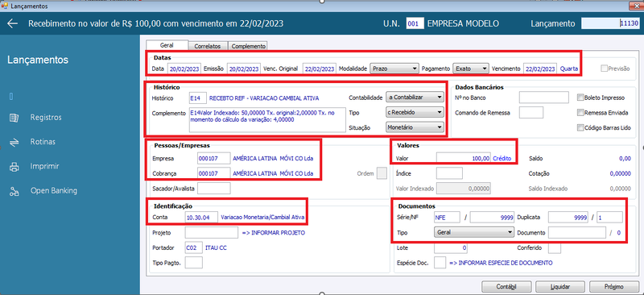Viewport: 644px width, 295px height.
Task: Switch to the Geral tab
Action: pos(167,45)
